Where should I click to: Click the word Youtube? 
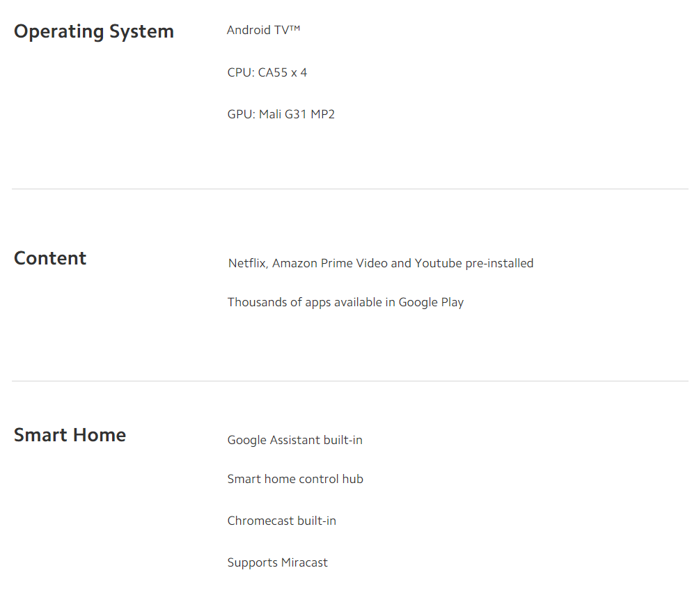point(437,263)
